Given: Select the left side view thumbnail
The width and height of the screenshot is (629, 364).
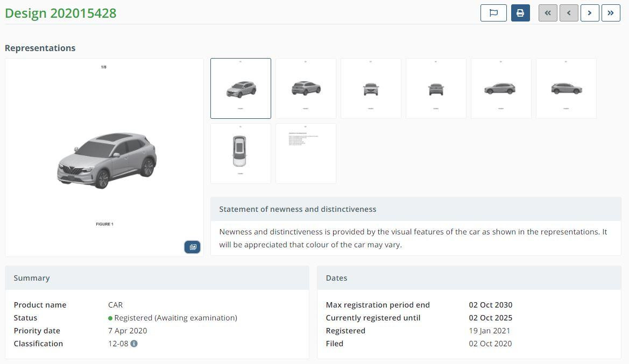Looking at the screenshot, I should point(501,88).
